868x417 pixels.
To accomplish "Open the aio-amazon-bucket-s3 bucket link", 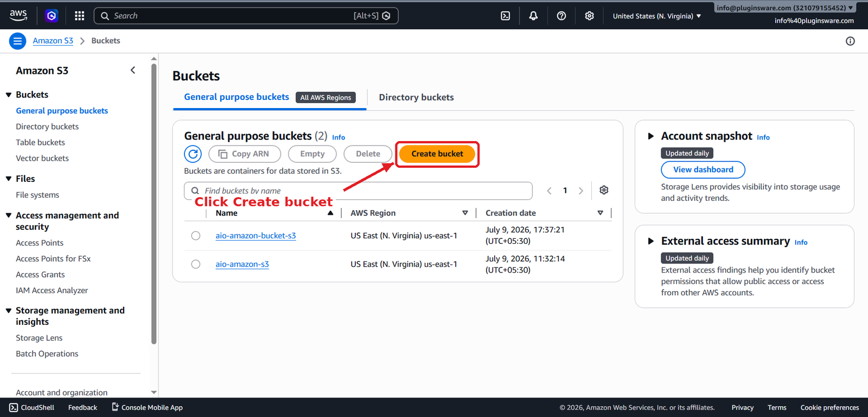I will tap(256, 236).
